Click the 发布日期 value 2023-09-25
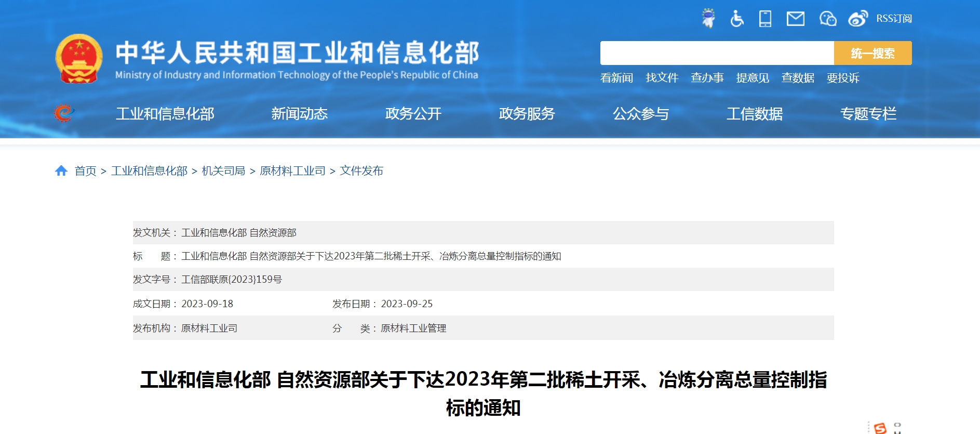 pos(407,304)
